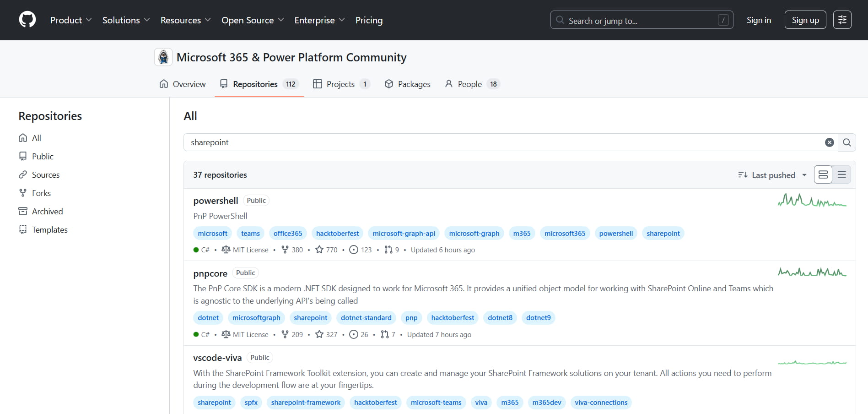Open powershell open issues count
The width and height of the screenshot is (868, 414).
coord(360,250)
